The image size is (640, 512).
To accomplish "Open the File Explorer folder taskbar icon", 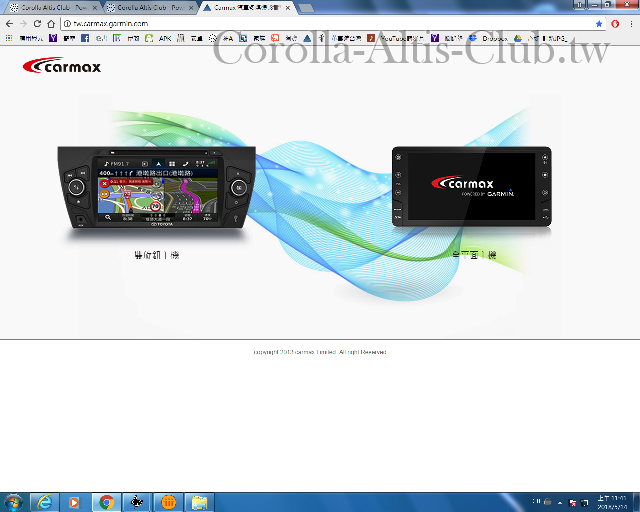I will coord(200,502).
